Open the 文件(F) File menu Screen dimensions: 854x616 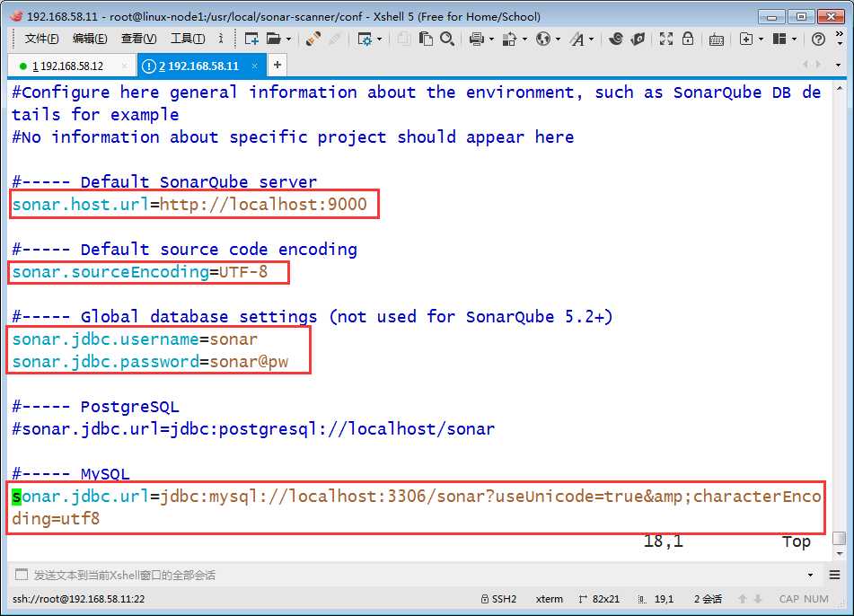[x=41, y=39]
